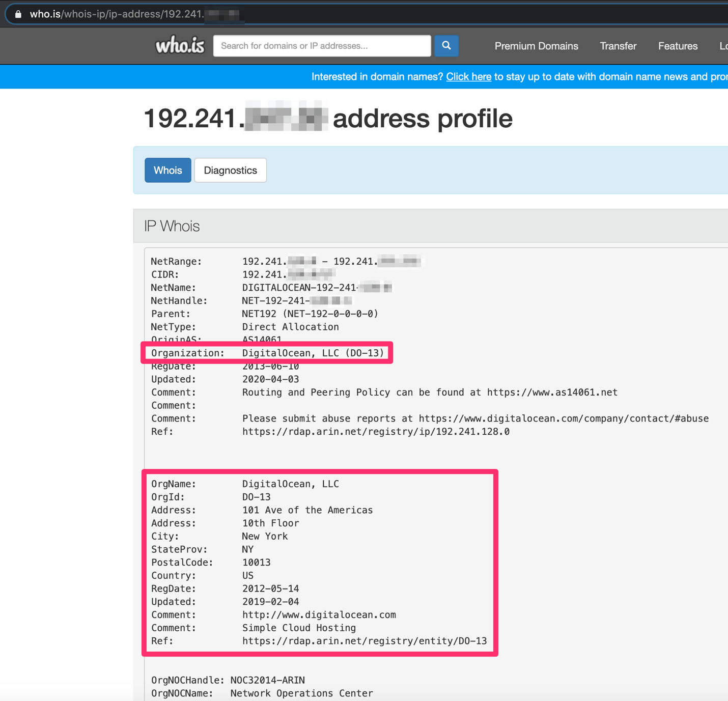The width and height of the screenshot is (728, 701).
Task: Open Premium Domains menu item
Action: [x=536, y=46]
